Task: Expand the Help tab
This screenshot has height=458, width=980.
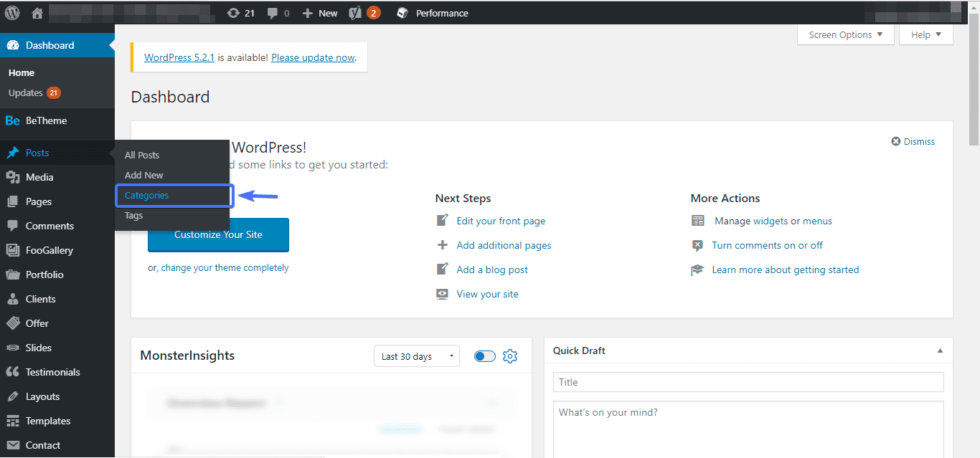Action: tap(926, 34)
